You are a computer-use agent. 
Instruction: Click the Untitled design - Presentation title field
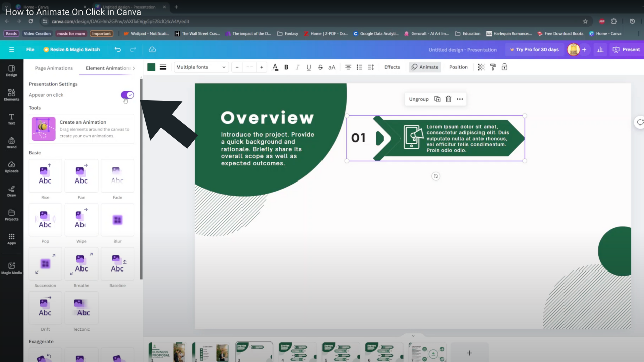click(462, 49)
